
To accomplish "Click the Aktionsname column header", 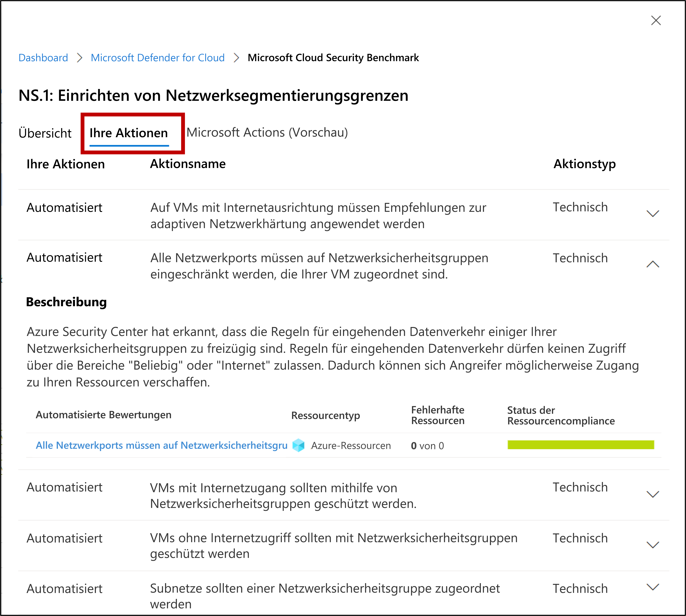I will (188, 164).
